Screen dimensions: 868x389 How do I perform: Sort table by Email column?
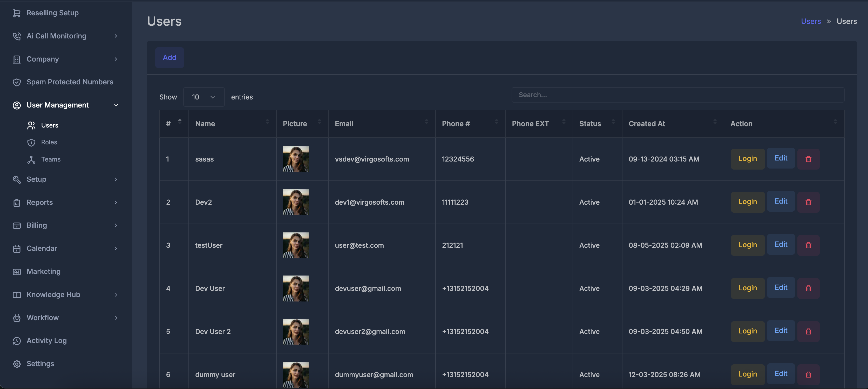click(x=382, y=124)
